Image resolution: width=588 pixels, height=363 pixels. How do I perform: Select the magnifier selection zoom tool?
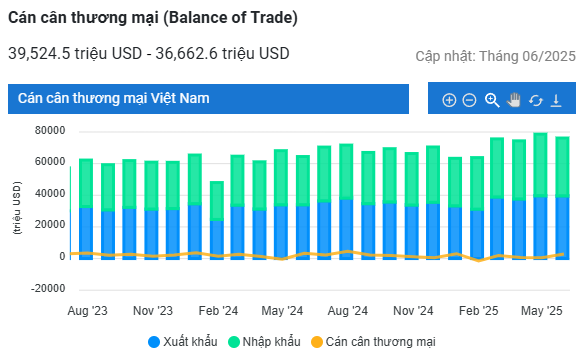[492, 100]
